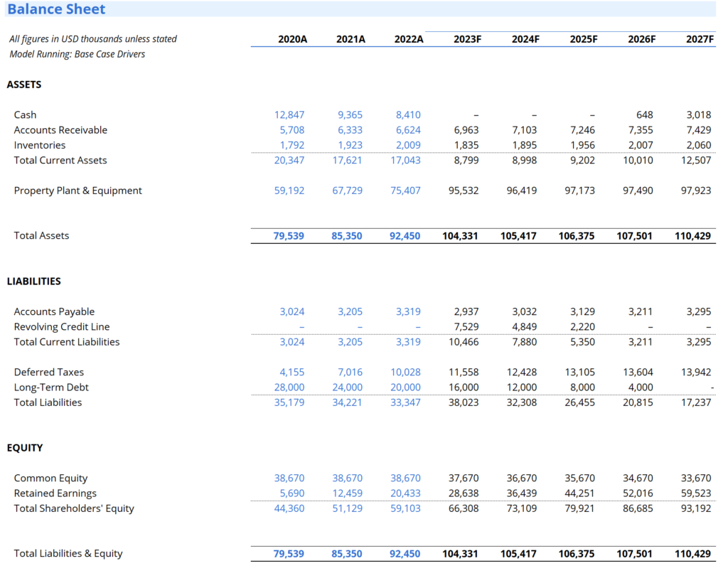This screenshot has width=728, height=566.
Task: Click the Cash row label
Action: pos(23,114)
